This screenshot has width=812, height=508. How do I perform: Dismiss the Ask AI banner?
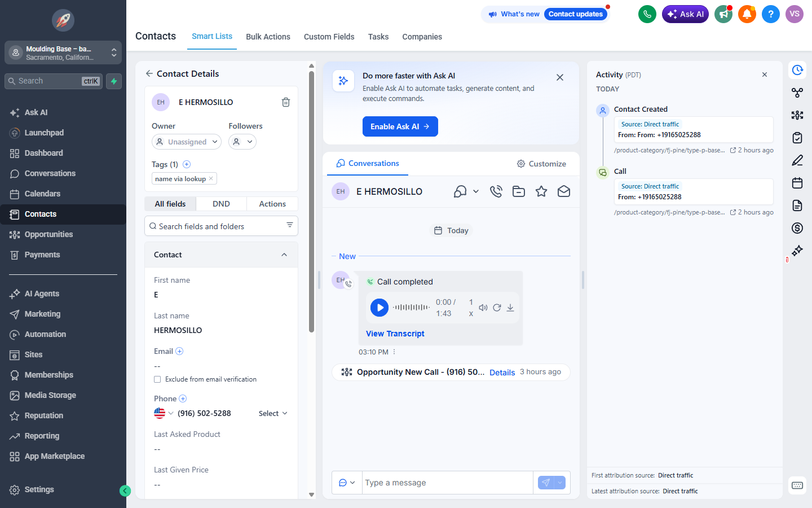560,77
